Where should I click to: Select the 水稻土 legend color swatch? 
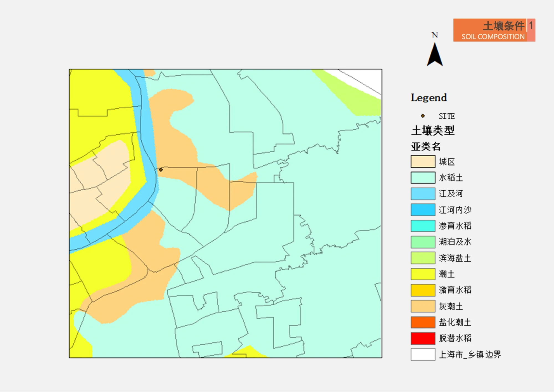point(423,178)
